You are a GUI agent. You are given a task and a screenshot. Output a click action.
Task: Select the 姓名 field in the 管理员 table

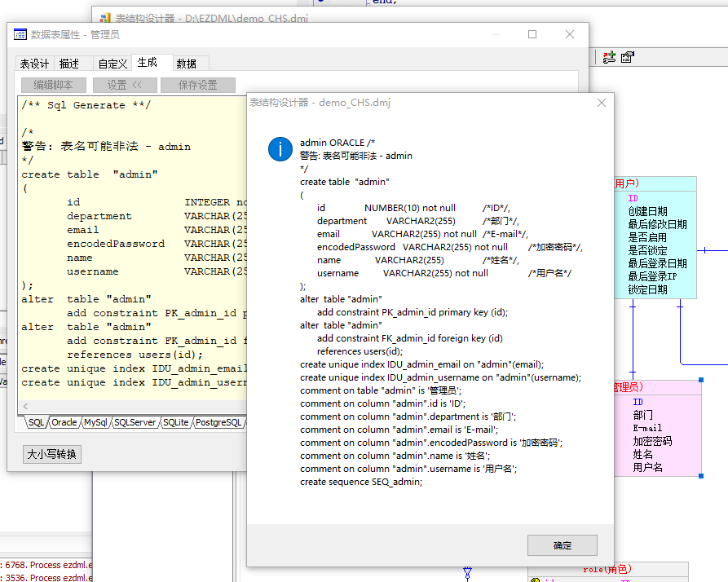(642, 454)
